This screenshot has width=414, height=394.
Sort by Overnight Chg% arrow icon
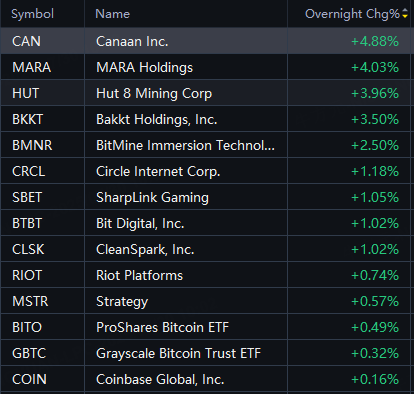405,14
